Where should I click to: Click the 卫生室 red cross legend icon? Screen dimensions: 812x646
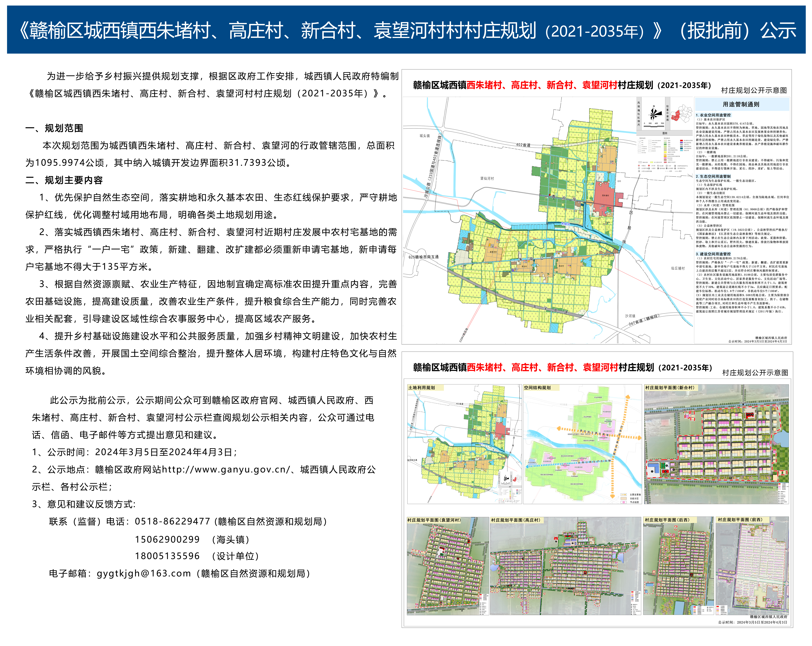pyautogui.click(x=649, y=166)
